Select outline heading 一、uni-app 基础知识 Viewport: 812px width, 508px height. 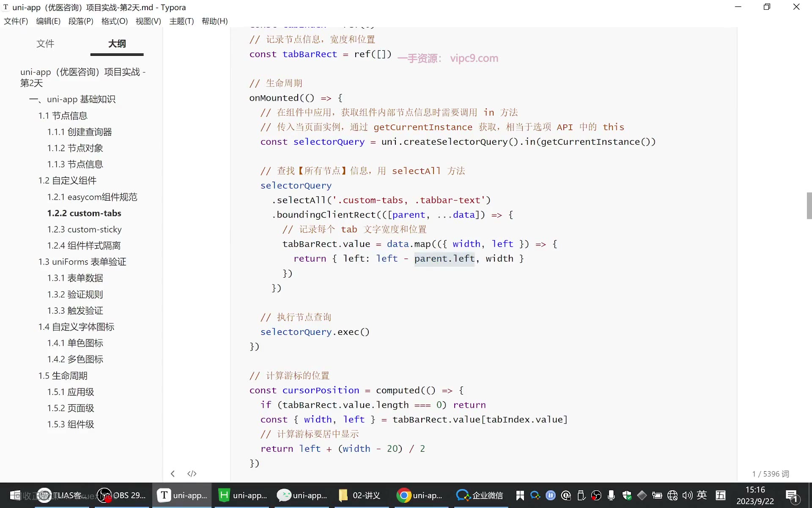click(x=72, y=99)
